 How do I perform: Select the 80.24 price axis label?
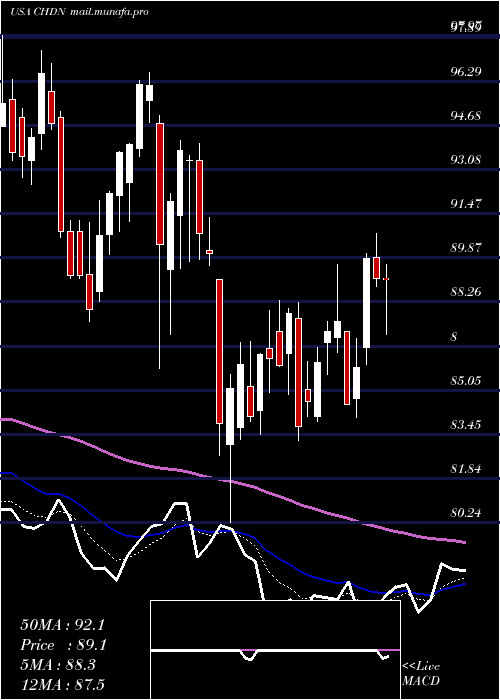tap(466, 512)
